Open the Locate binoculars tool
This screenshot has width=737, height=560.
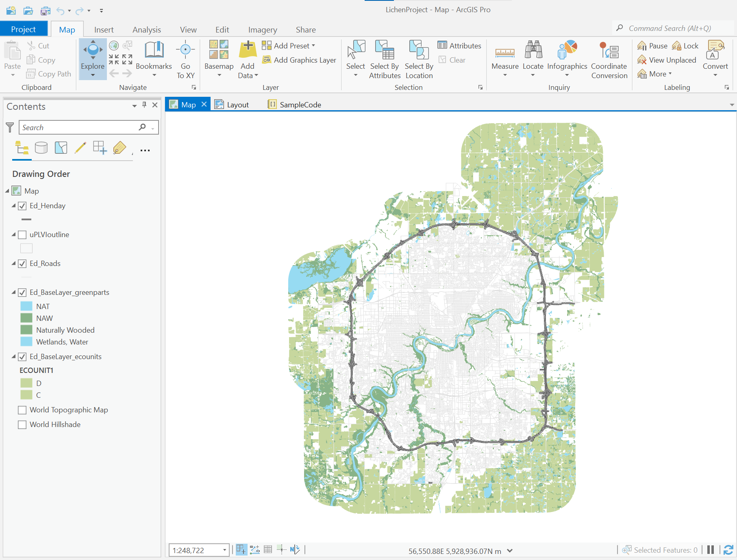tap(533, 59)
